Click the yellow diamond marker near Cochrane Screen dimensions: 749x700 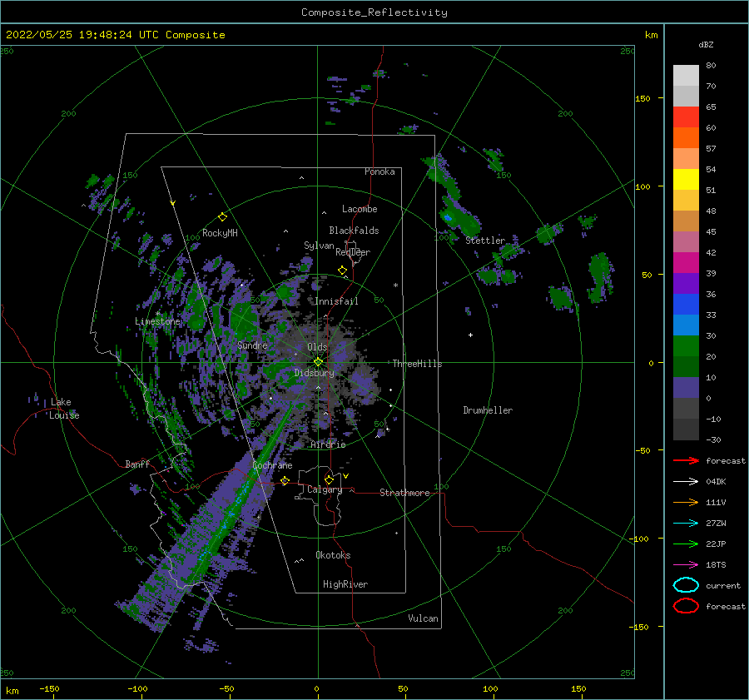point(285,481)
